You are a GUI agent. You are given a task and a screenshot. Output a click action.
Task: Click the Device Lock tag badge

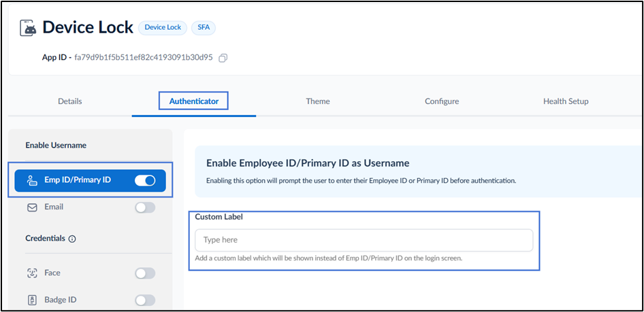[163, 27]
